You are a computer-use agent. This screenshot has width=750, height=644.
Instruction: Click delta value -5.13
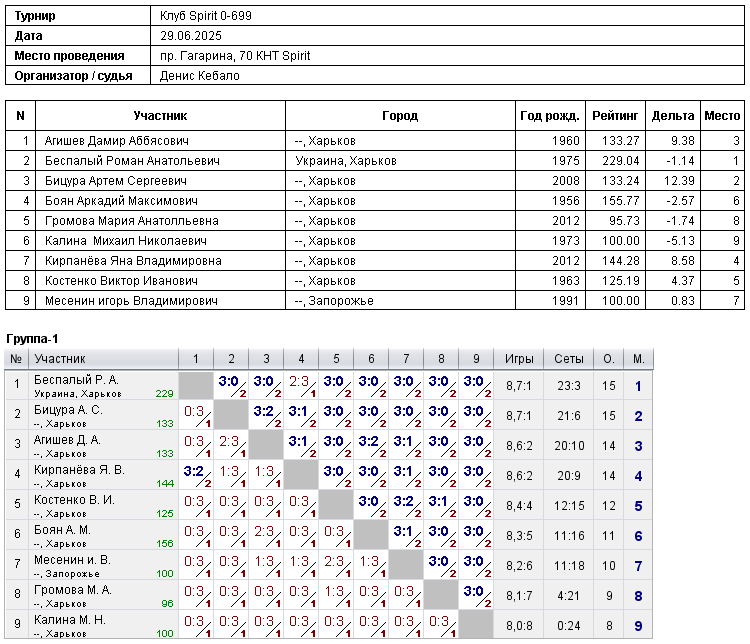pyautogui.click(x=680, y=241)
